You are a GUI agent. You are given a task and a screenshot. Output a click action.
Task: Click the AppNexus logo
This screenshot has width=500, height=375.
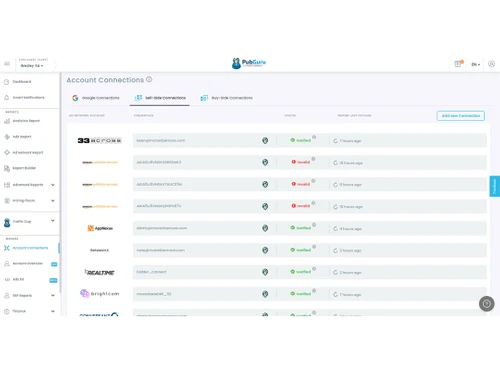[x=100, y=228]
